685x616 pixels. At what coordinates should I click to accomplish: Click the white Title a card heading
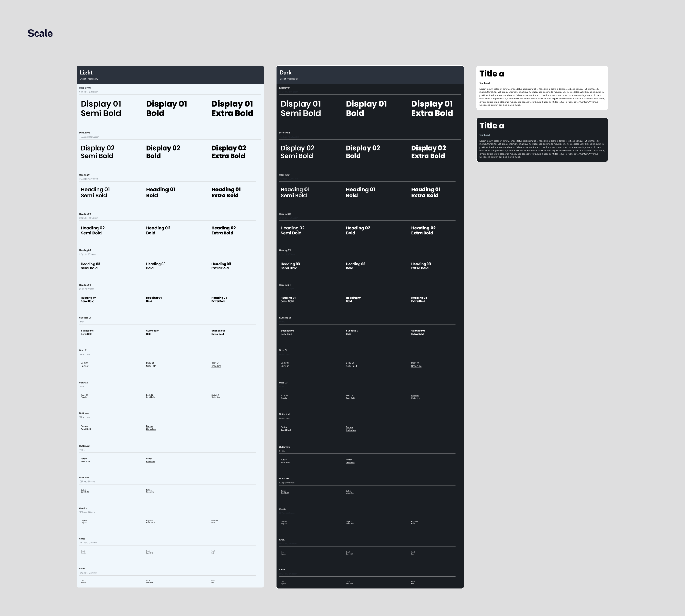(x=491, y=74)
